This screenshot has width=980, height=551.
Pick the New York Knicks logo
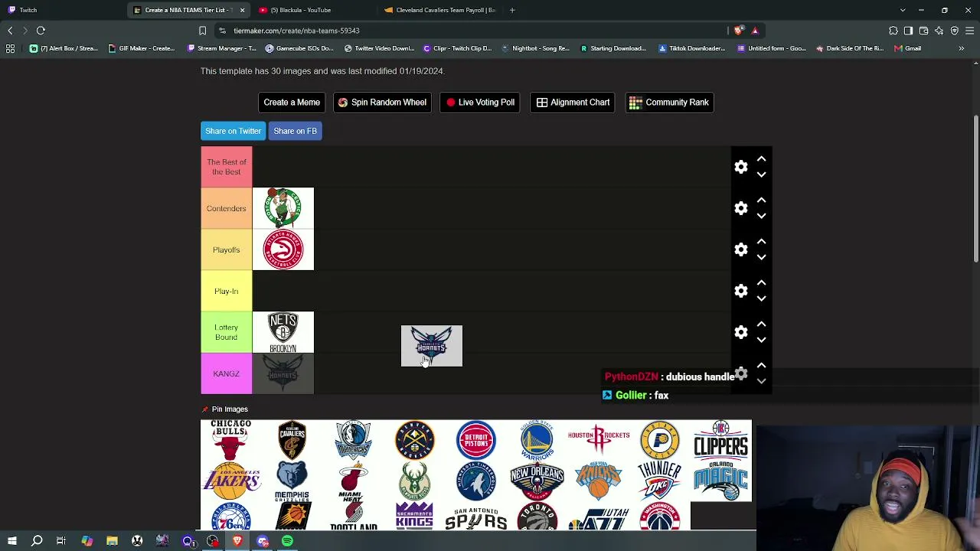[x=599, y=481]
